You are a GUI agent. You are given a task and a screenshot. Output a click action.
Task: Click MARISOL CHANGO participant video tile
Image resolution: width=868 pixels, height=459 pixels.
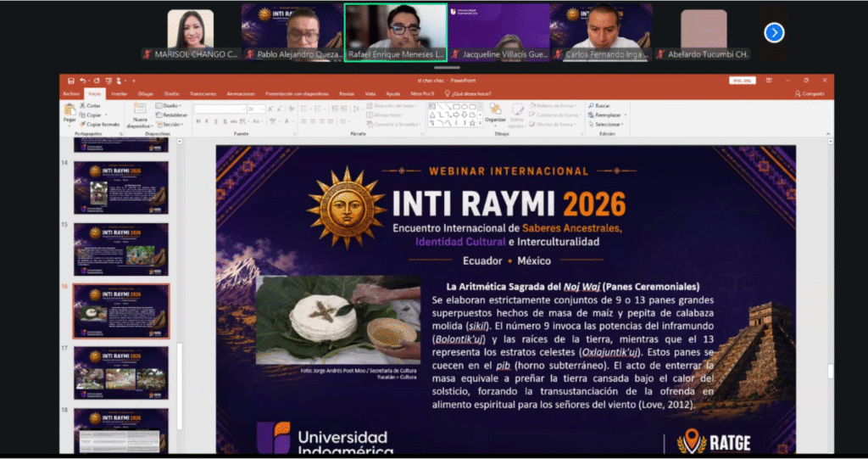coord(191,33)
